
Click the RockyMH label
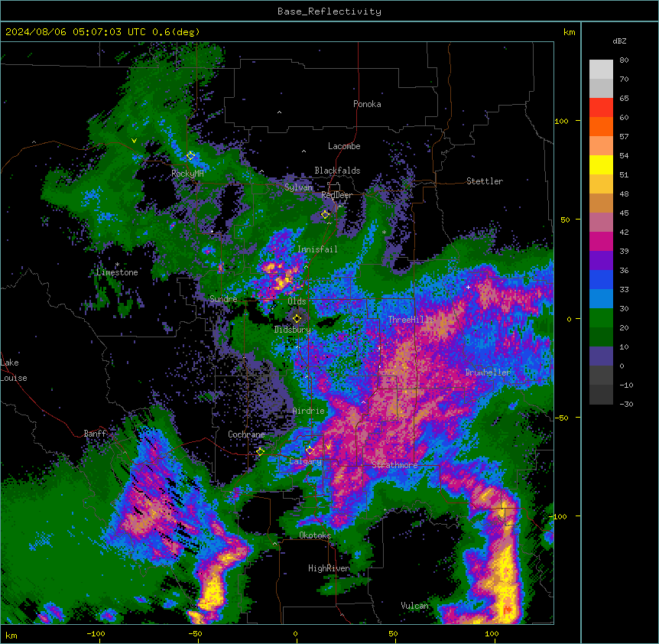click(187, 174)
